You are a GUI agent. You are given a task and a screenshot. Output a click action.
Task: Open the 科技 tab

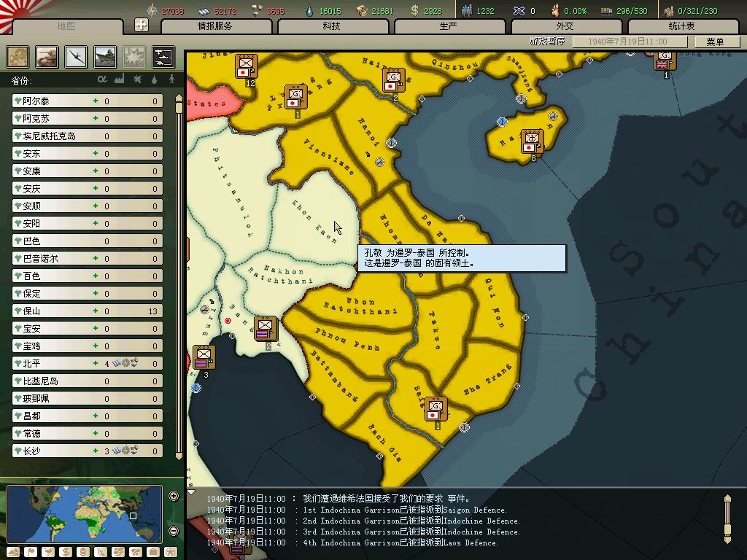click(x=332, y=26)
